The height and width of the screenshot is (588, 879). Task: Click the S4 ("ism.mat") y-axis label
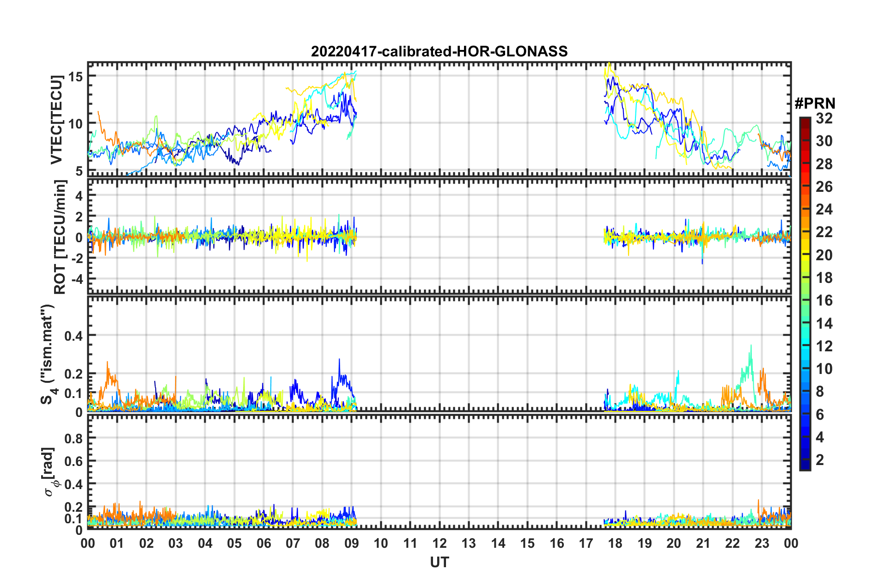coord(49,354)
